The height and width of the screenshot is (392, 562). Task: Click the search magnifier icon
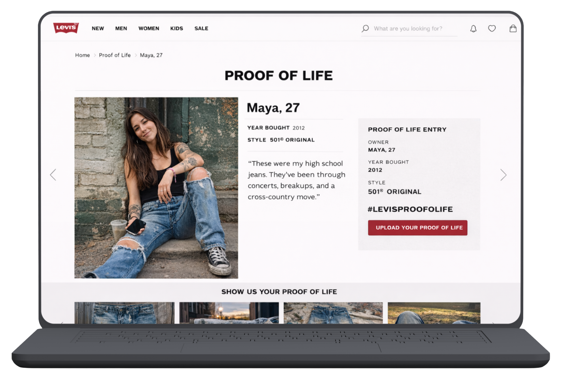[365, 29]
